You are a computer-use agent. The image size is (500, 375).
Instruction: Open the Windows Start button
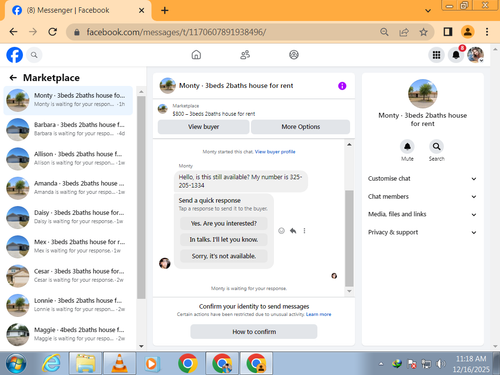(16, 364)
